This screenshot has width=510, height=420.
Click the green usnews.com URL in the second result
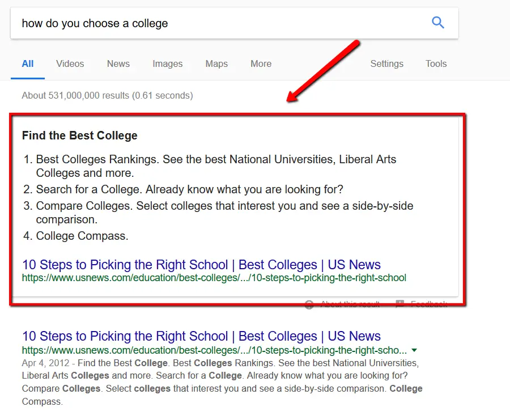214,350
